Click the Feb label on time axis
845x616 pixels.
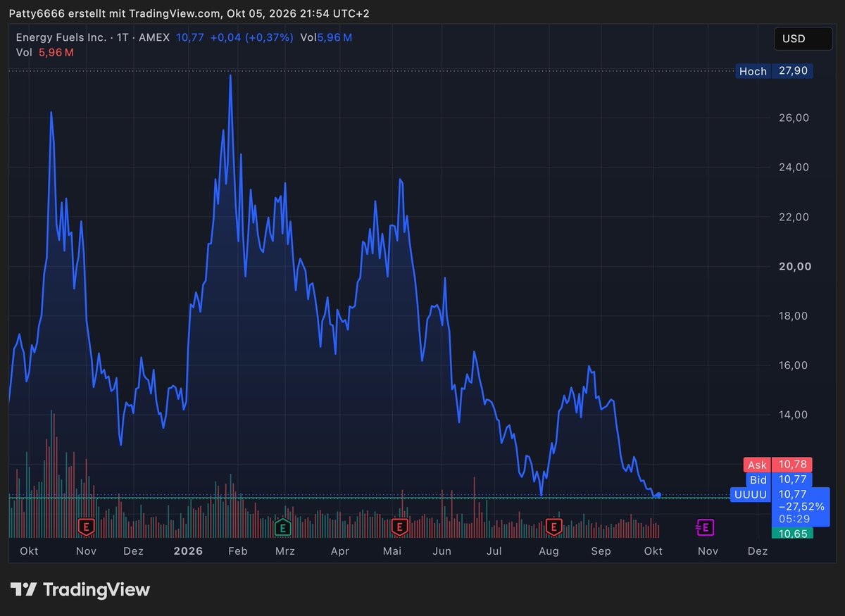[237, 551]
